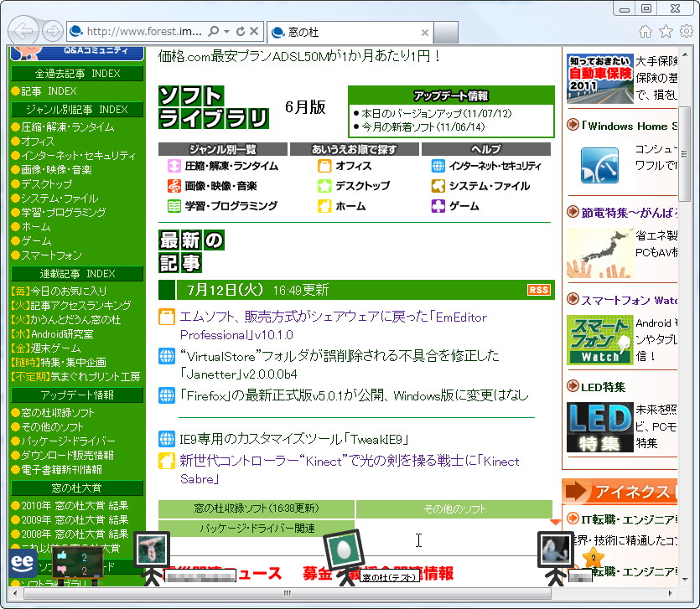Viewport: 700px width, 609px height.
Task: Open 節電特集 heading link in right column
Action: (x=630, y=213)
